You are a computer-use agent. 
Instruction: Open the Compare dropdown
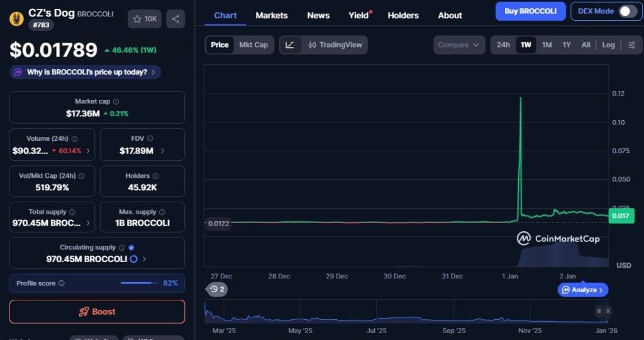[x=458, y=45]
